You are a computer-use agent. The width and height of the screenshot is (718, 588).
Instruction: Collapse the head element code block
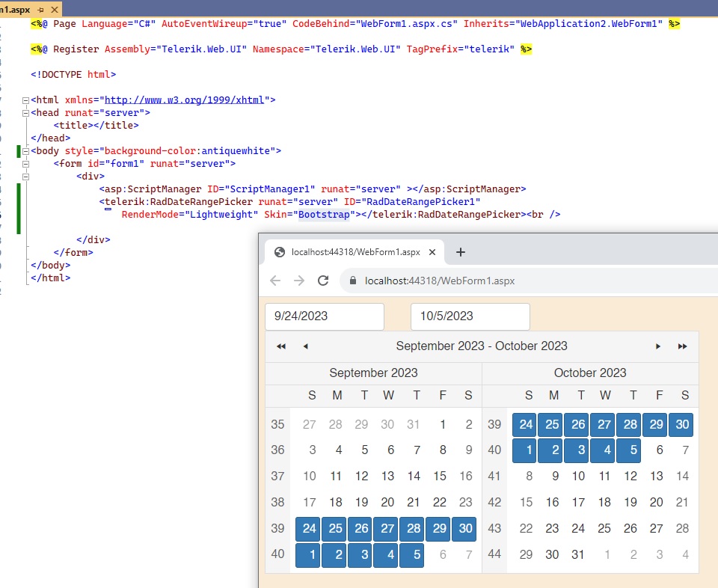26,113
